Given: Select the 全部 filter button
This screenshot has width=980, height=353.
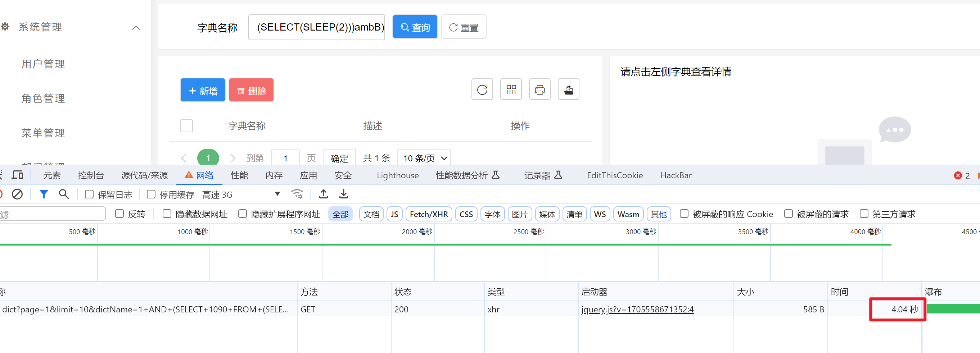Looking at the screenshot, I should point(340,214).
